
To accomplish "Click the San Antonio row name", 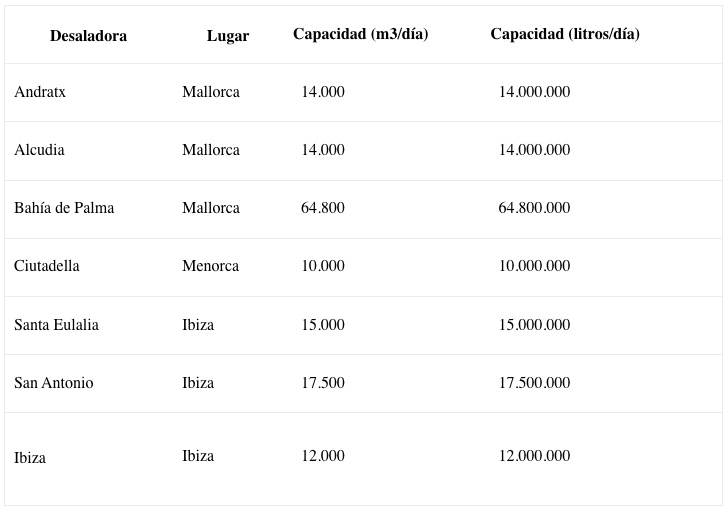I will 54,383.
